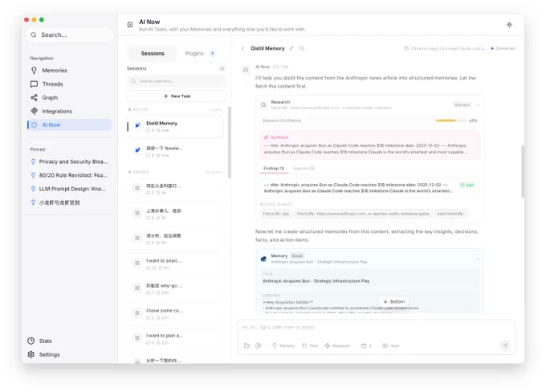The height and width of the screenshot is (392, 546).
Task: Click the conversation pane scrollbar
Action: [x=523, y=171]
